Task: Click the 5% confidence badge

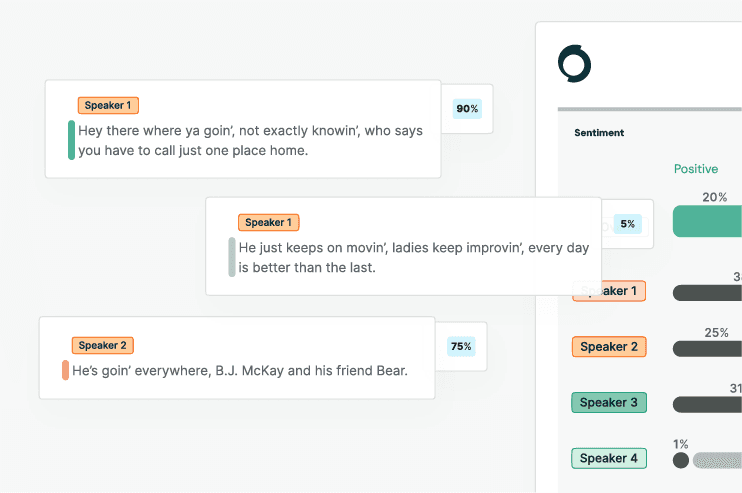Action: [628, 224]
